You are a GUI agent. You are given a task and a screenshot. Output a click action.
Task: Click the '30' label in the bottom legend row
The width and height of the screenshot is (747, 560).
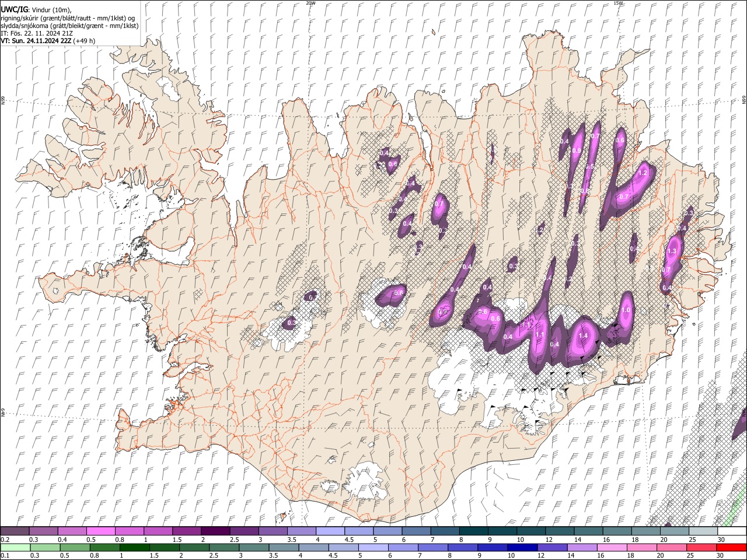click(720, 555)
